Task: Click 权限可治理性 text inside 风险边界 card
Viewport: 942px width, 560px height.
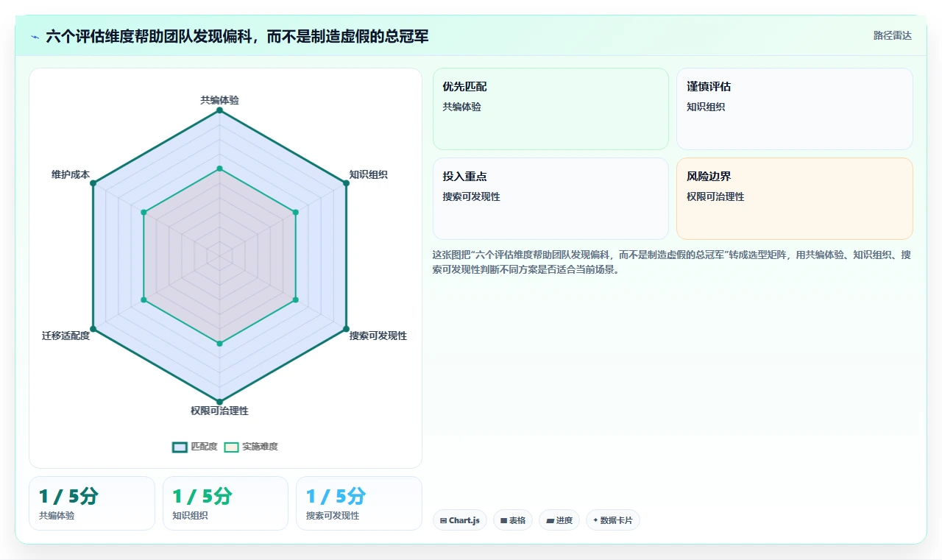Action: tap(715, 196)
